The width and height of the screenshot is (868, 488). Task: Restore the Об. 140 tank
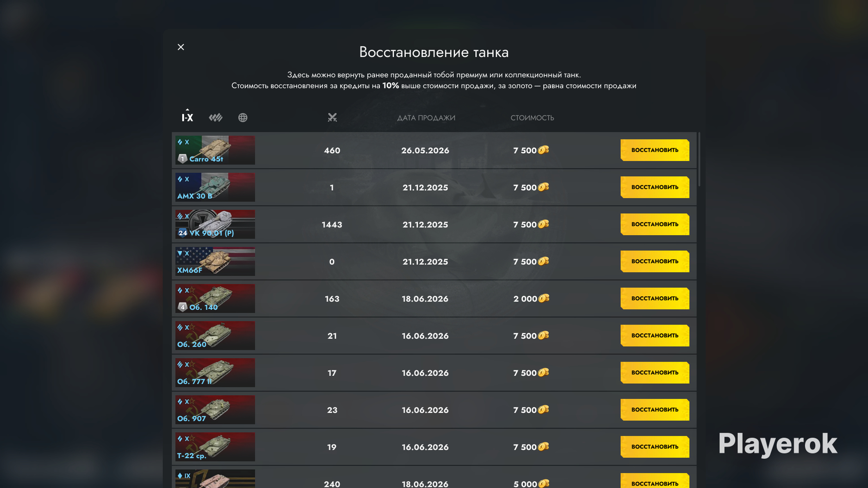pyautogui.click(x=655, y=299)
